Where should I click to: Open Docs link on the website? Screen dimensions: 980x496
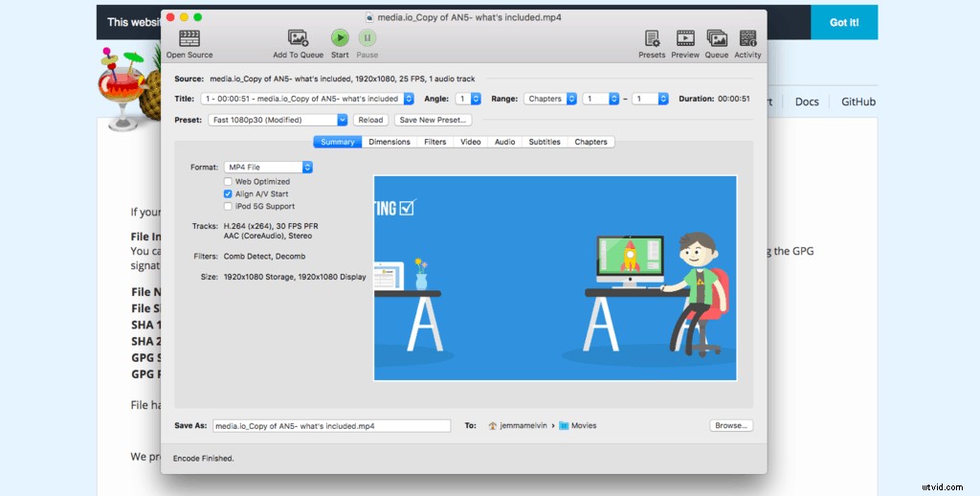[807, 101]
